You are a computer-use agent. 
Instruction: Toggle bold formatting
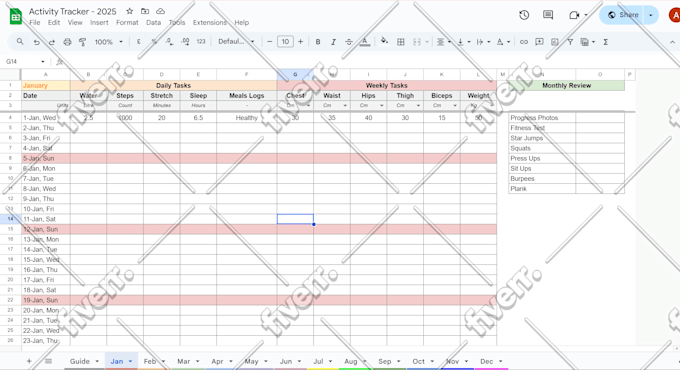click(318, 42)
